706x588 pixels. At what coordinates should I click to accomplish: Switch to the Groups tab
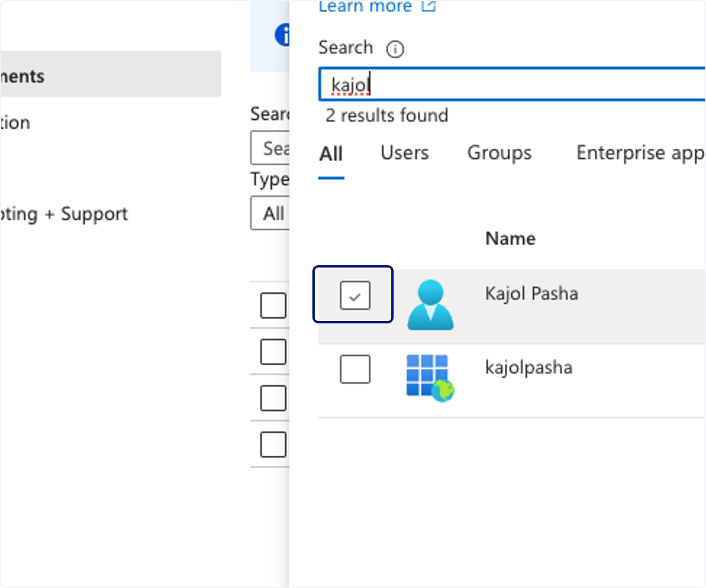click(499, 153)
